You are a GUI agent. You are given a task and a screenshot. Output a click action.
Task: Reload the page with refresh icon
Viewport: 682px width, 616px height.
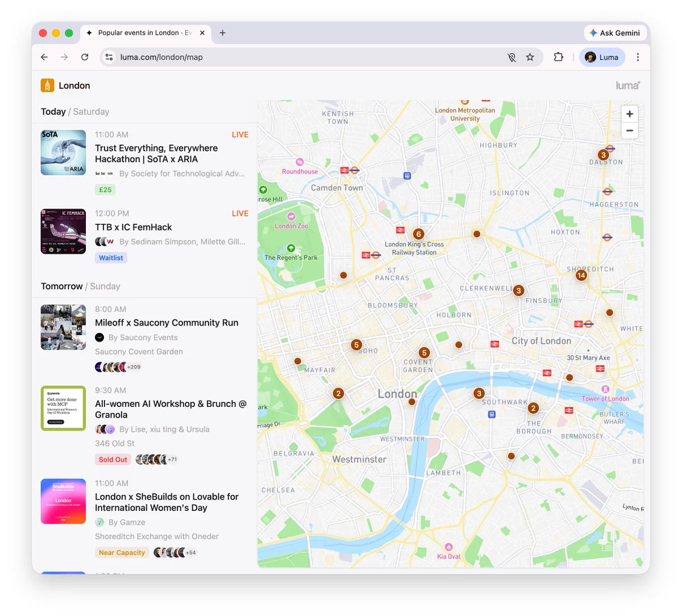click(85, 57)
